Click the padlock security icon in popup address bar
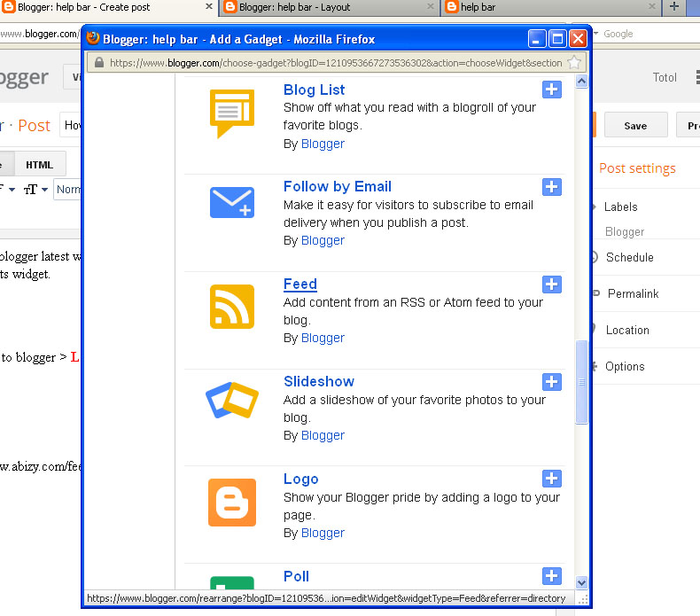The height and width of the screenshot is (616, 700). 99,63
